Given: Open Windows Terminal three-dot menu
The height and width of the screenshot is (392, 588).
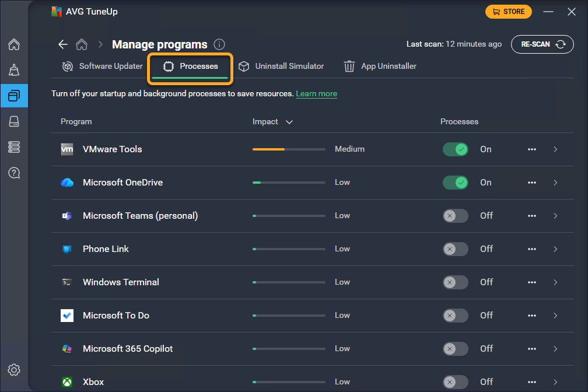Looking at the screenshot, I should (x=531, y=282).
